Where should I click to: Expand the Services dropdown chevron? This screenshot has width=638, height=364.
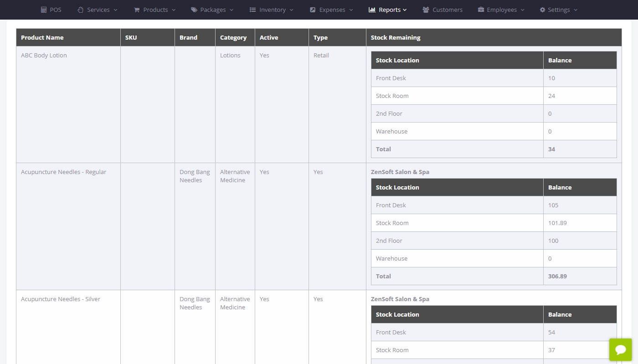click(x=115, y=10)
